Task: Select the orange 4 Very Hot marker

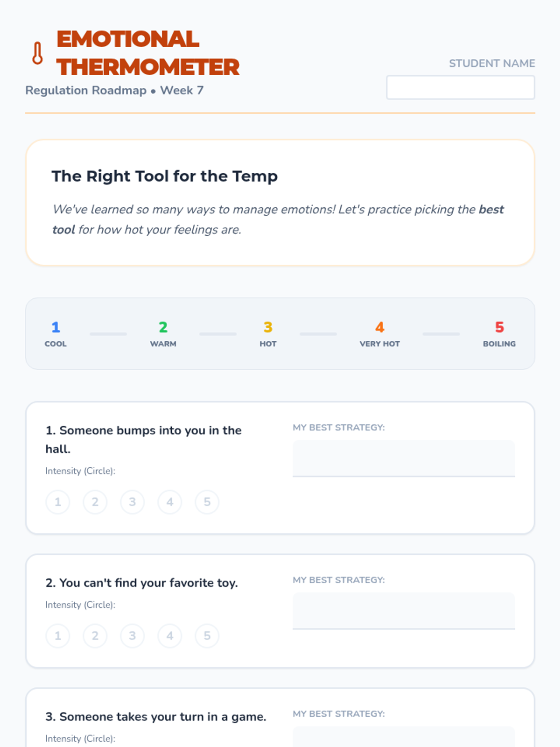Action: click(380, 334)
